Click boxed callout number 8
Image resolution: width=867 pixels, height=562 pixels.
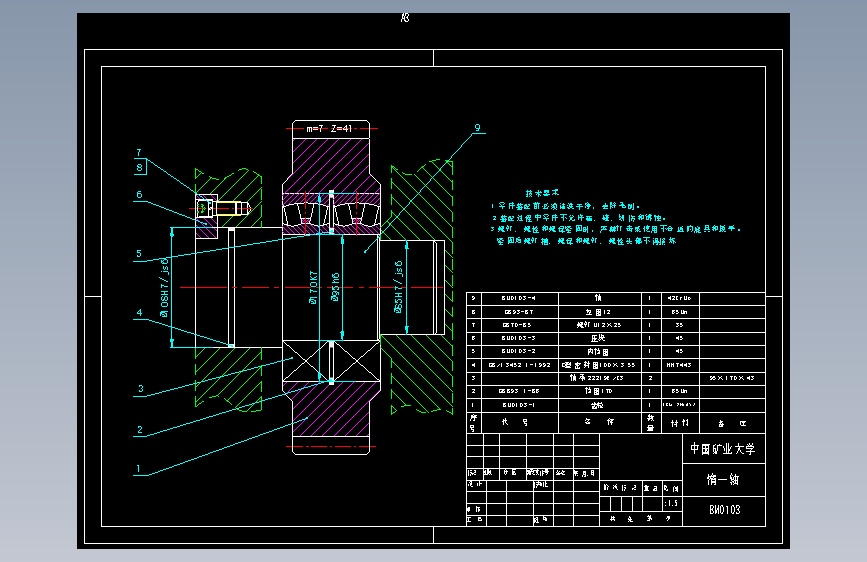coord(140,167)
